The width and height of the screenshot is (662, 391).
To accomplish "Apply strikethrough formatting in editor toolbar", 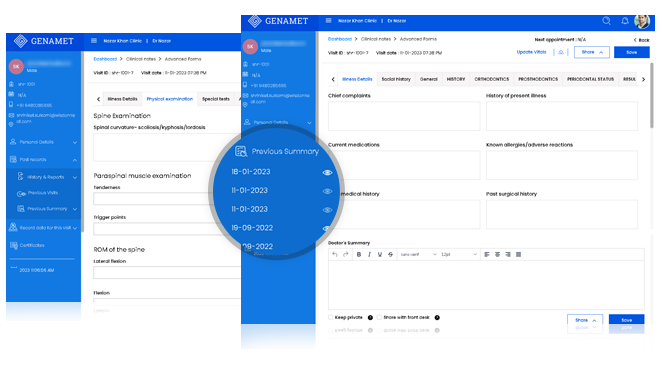I will click(391, 254).
